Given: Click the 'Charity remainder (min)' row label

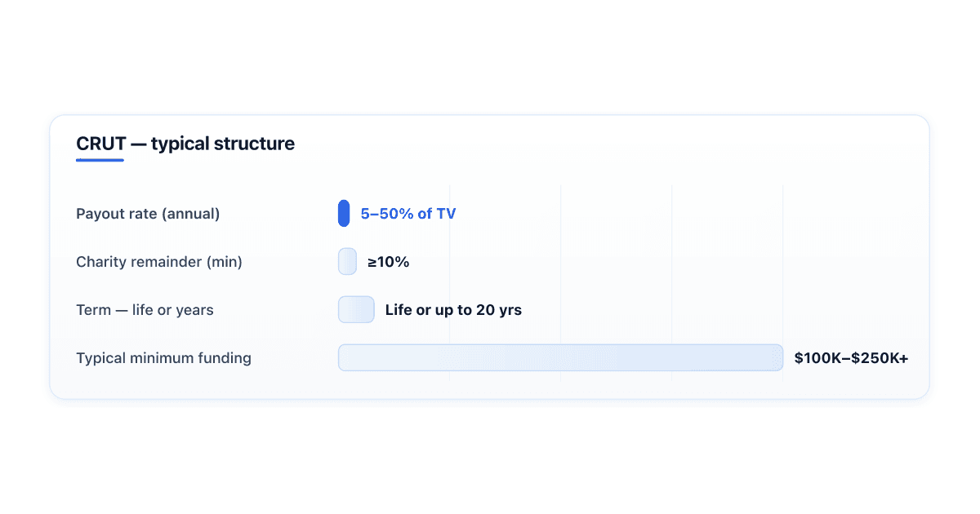Looking at the screenshot, I should [x=159, y=262].
